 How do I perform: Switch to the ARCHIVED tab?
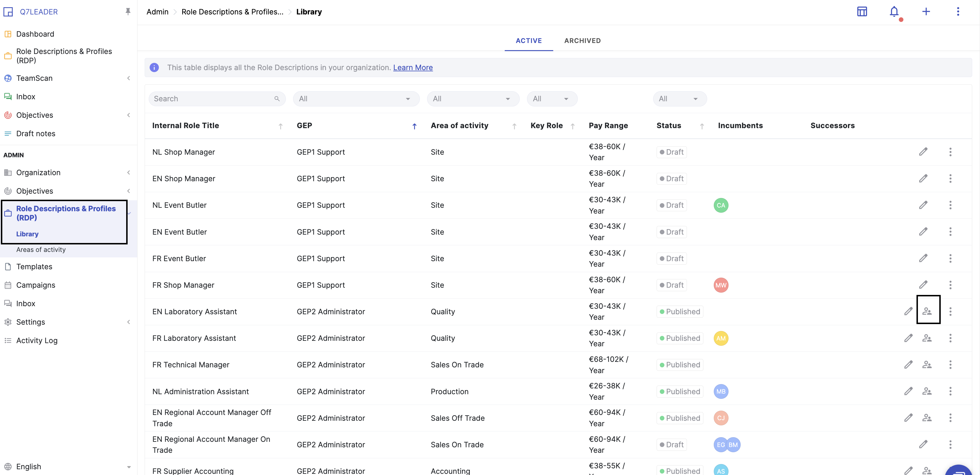pos(582,41)
